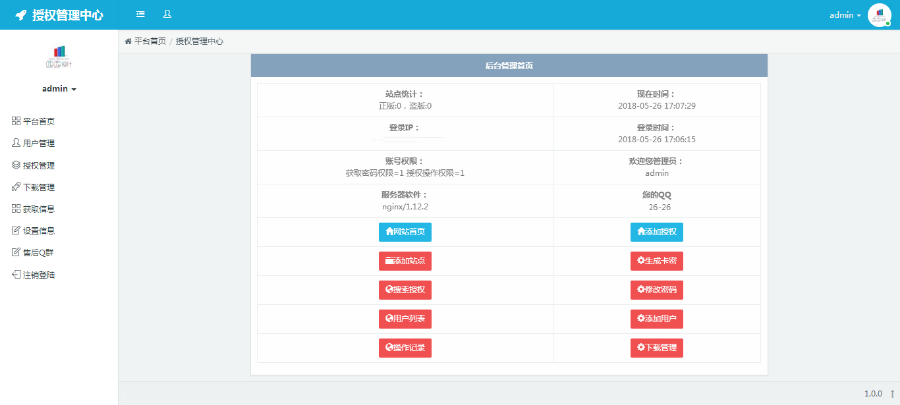Click the 后台管理首页 panel header

click(x=509, y=65)
